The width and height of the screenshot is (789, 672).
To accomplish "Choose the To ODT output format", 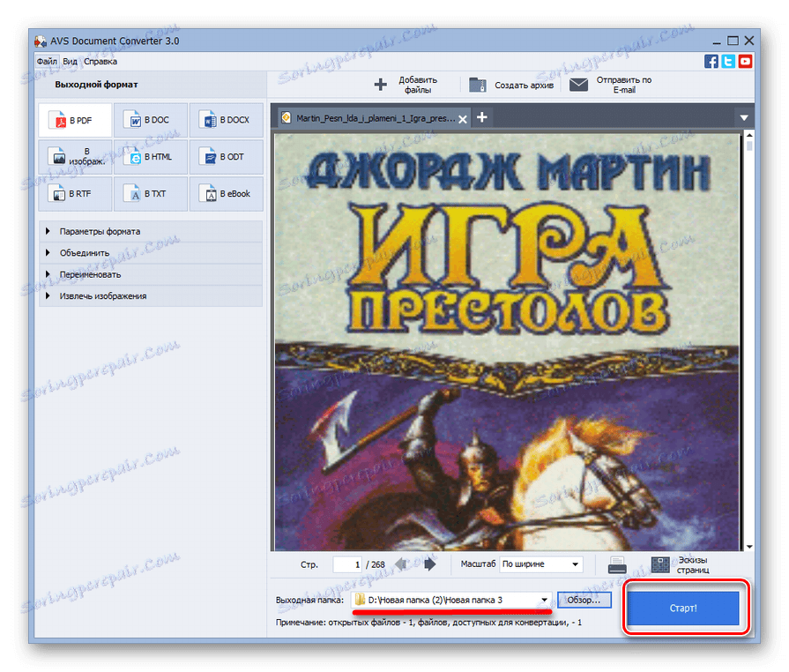I will pyautogui.click(x=226, y=157).
